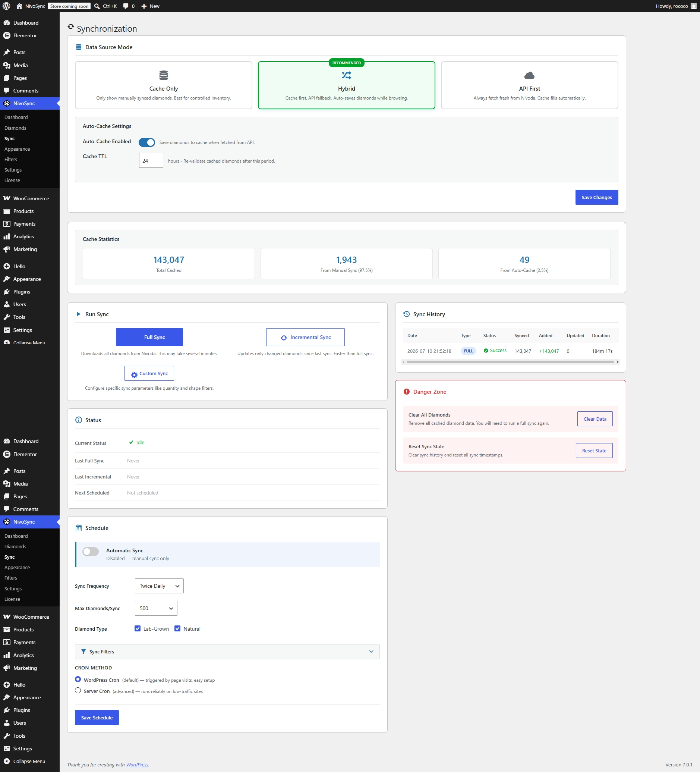This screenshot has height=772, width=700.
Task: Click the Save Schedule button
Action: (97, 718)
